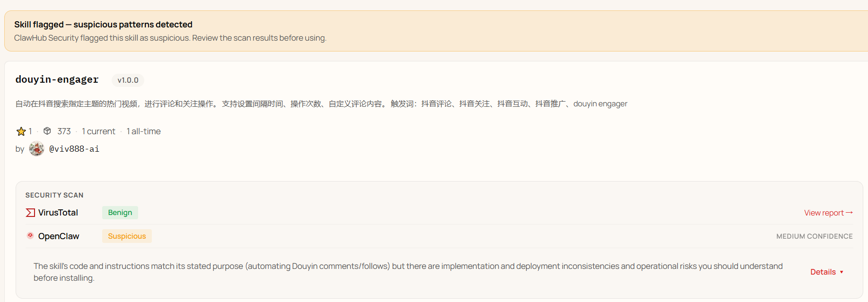Click the douyin-engager skill title
868x302 pixels.
[x=57, y=79]
